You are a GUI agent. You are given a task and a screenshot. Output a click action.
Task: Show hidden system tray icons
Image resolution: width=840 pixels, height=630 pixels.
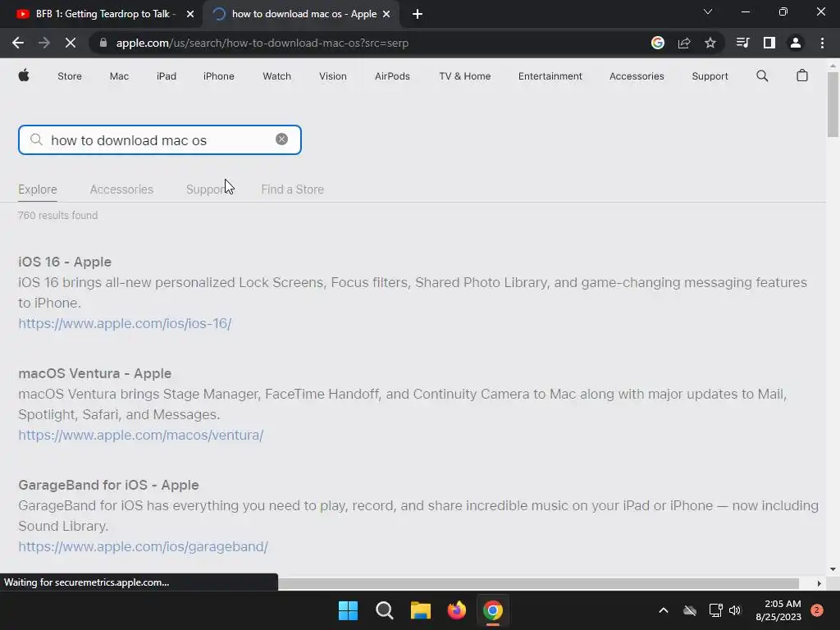(x=663, y=610)
